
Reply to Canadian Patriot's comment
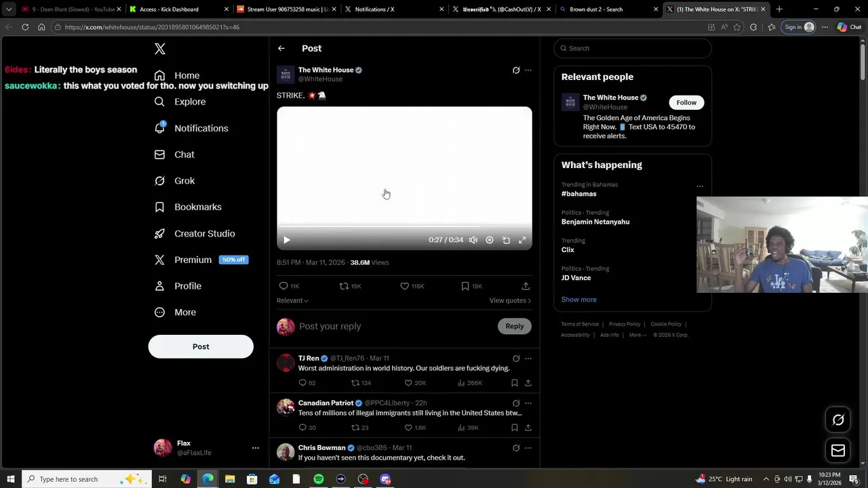tap(307, 428)
